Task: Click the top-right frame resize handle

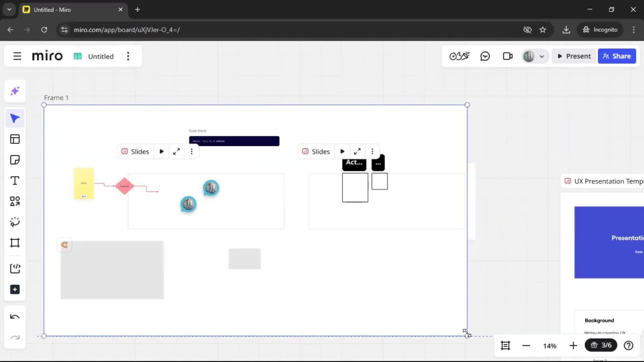Action: [467, 105]
